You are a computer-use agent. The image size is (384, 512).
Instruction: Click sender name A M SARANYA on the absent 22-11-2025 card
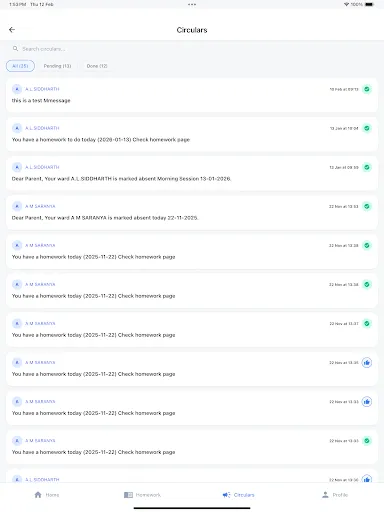point(40,206)
